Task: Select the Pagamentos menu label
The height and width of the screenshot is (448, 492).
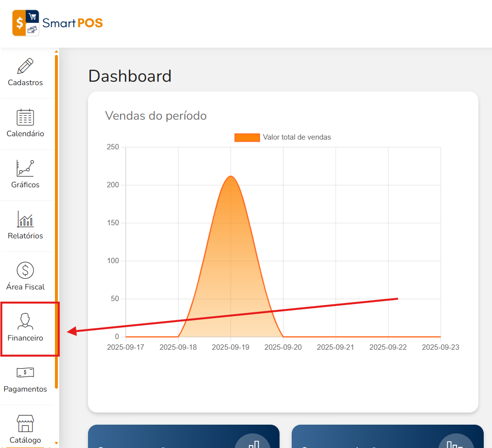Action: (25, 389)
